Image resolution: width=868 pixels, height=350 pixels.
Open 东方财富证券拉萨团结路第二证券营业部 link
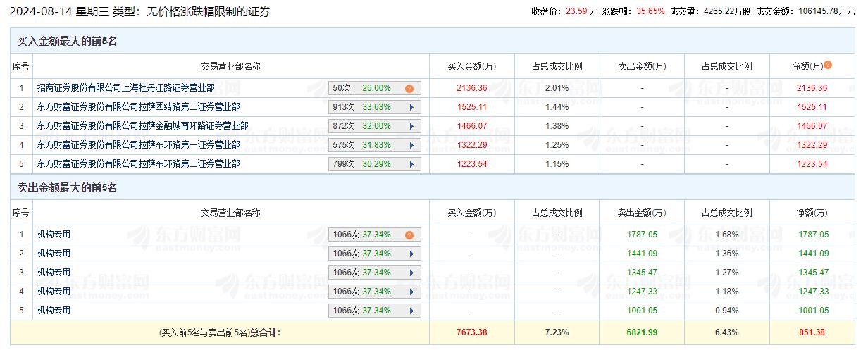138,107
